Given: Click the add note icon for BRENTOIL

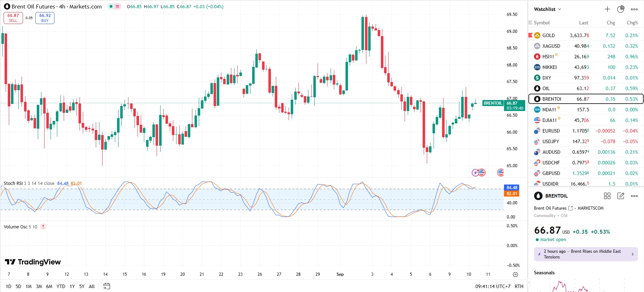Looking at the screenshot, I should [x=621, y=196].
